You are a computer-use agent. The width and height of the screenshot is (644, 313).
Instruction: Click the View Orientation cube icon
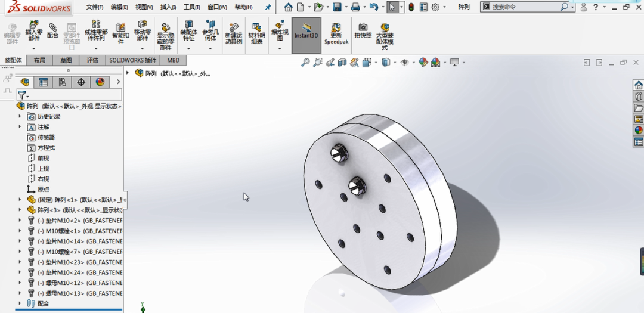367,63
